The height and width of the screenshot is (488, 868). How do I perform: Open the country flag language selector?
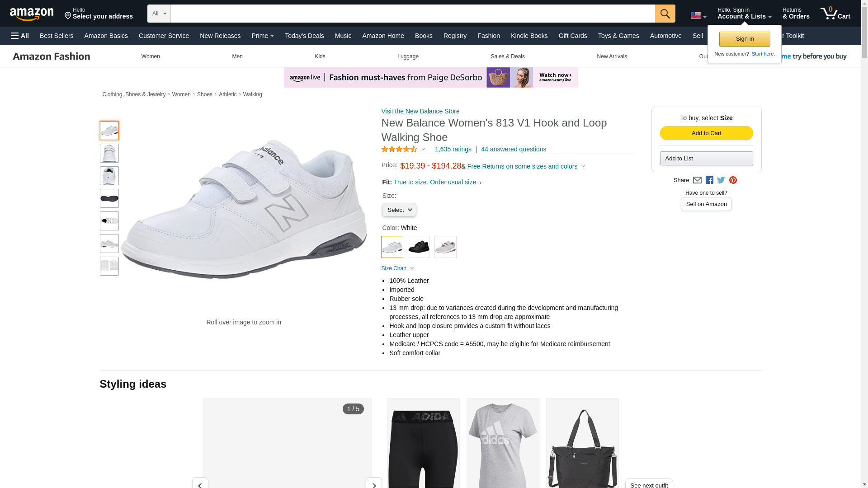(x=698, y=16)
